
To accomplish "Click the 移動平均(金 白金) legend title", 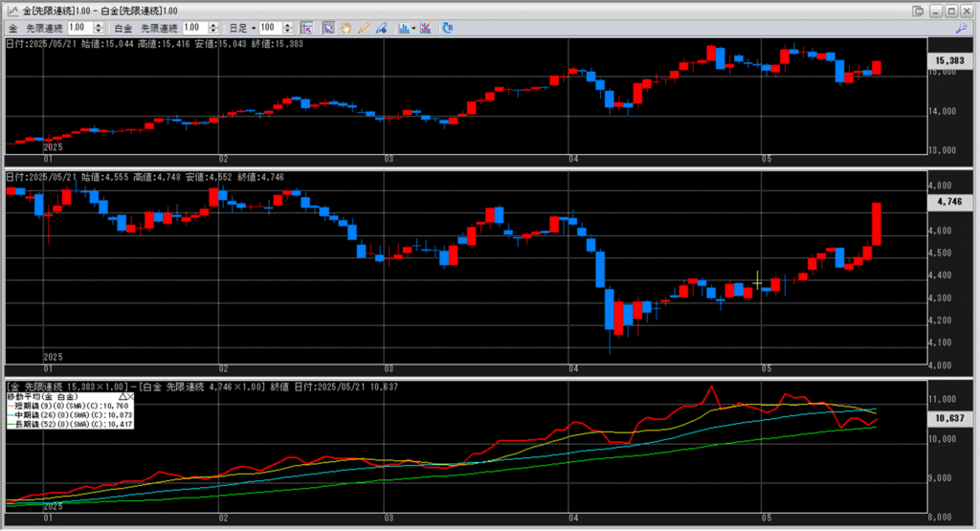I will 42,397.
